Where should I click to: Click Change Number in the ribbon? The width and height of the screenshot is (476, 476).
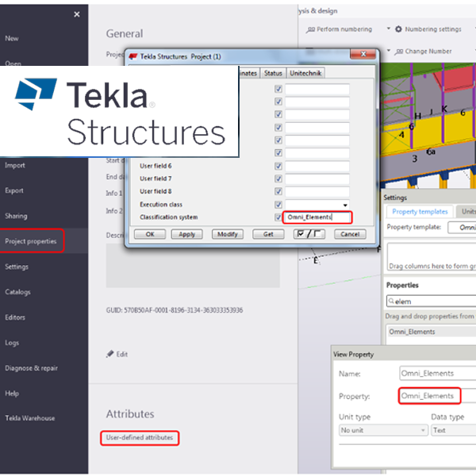click(x=423, y=52)
